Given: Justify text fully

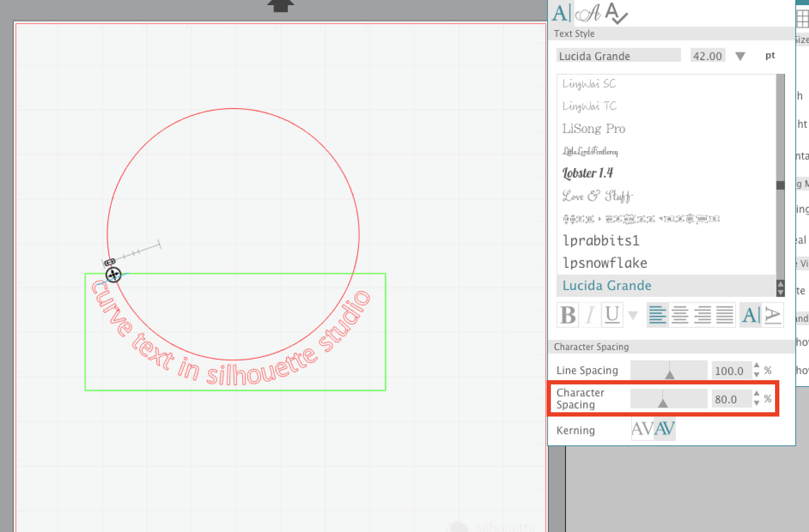Looking at the screenshot, I should point(725,315).
